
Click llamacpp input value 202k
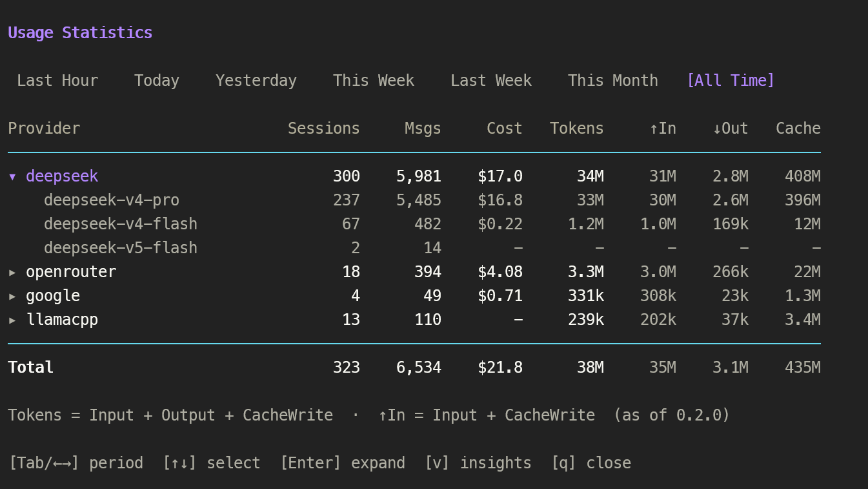658,320
